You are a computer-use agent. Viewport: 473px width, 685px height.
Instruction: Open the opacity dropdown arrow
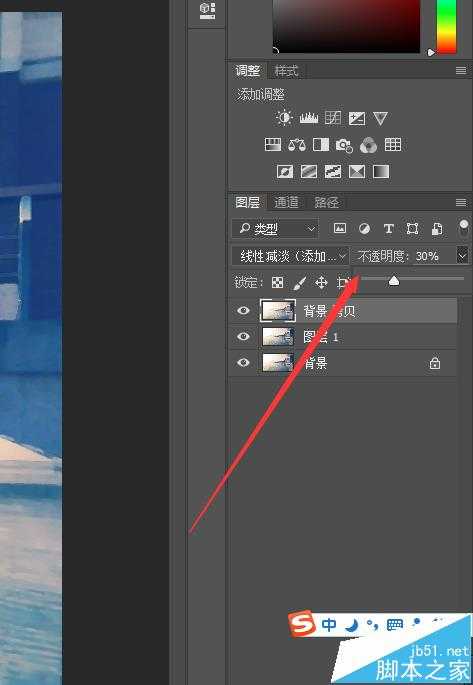pyautogui.click(x=462, y=256)
